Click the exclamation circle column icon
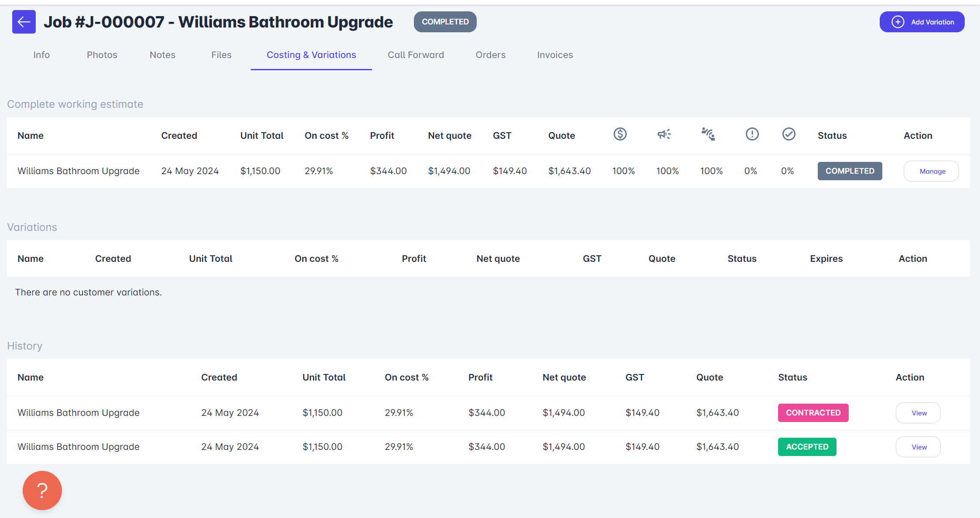980x518 pixels. (752, 134)
